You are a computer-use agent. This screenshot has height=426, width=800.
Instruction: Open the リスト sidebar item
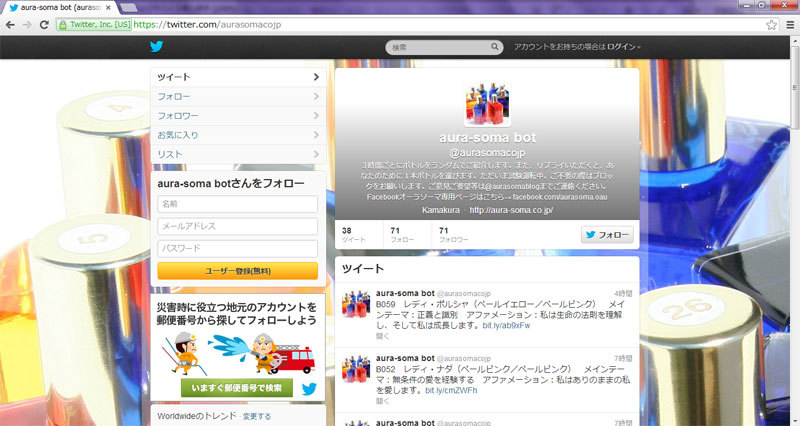tap(238, 154)
